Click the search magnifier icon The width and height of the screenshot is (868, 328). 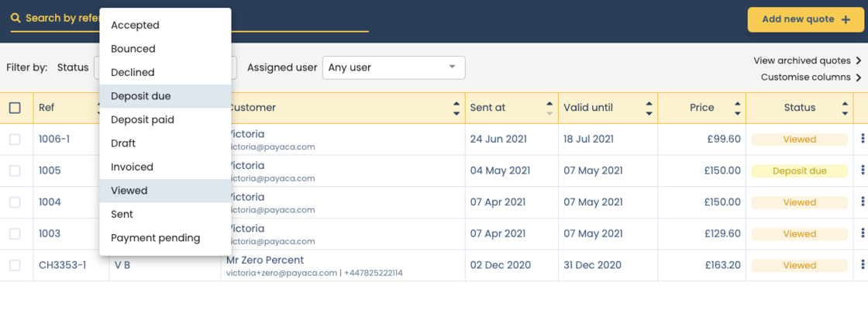point(15,18)
